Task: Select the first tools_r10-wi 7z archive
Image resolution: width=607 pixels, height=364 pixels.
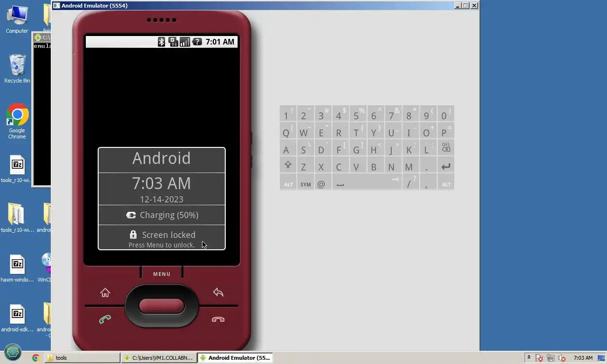Action: tap(17, 169)
